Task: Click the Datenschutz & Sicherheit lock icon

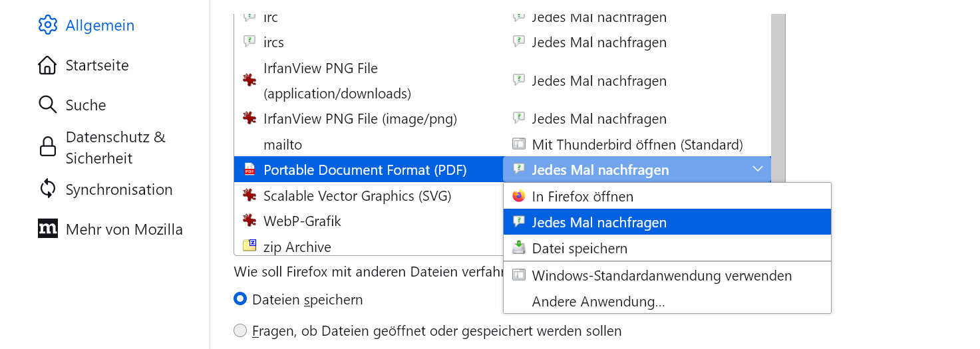Action: coord(48,147)
